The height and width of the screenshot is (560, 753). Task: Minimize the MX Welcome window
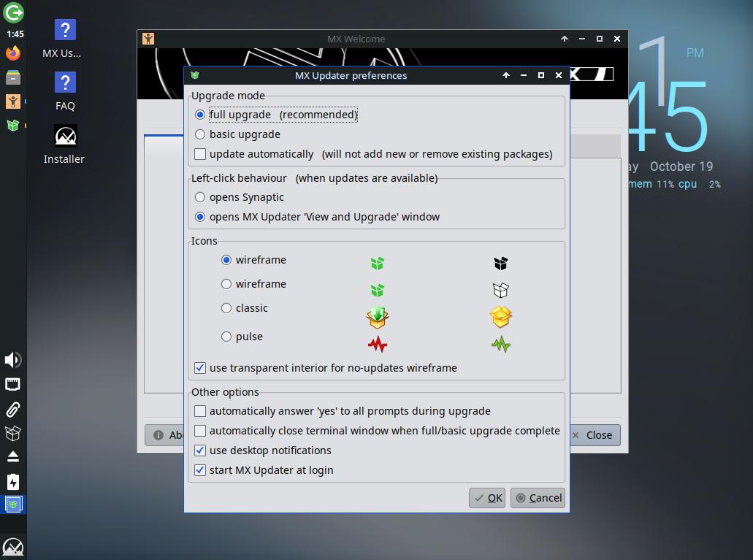point(582,39)
